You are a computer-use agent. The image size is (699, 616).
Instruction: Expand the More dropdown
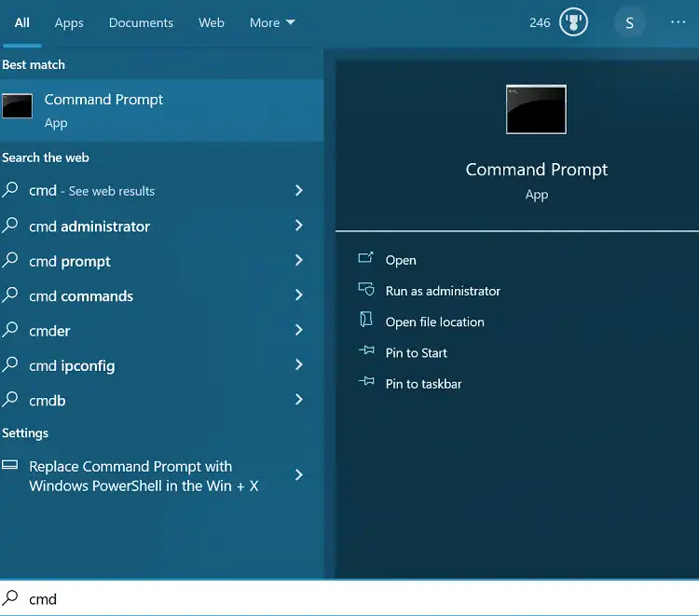272,22
